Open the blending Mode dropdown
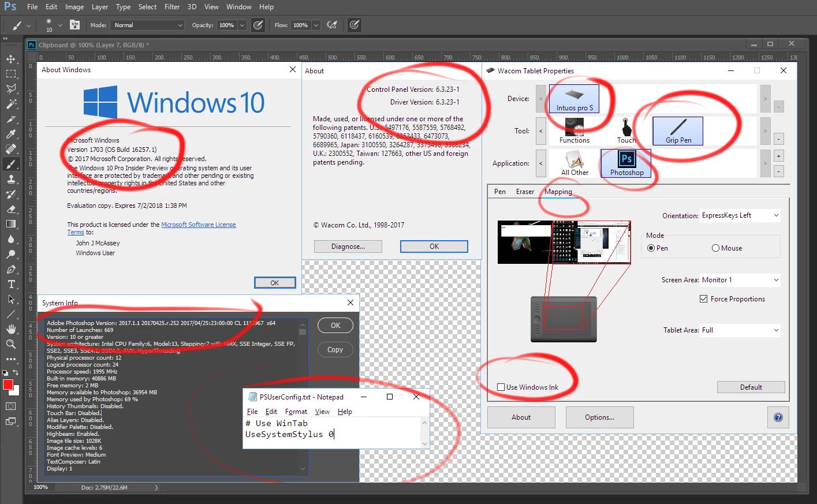This screenshot has height=504, width=817. pos(148,25)
